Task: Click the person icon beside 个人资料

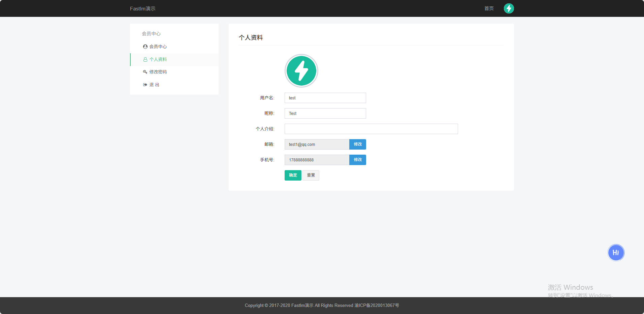Action: (x=145, y=60)
